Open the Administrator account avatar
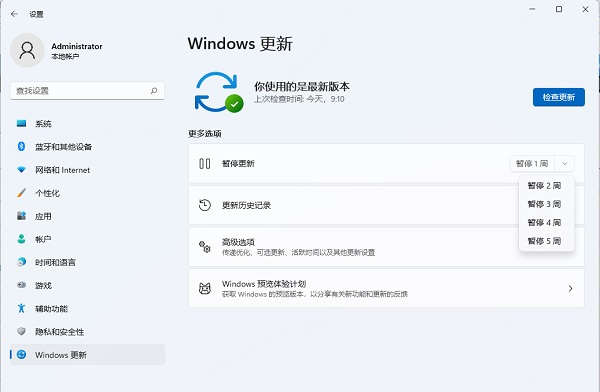Viewport: 600px width, 392px height. tap(27, 50)
